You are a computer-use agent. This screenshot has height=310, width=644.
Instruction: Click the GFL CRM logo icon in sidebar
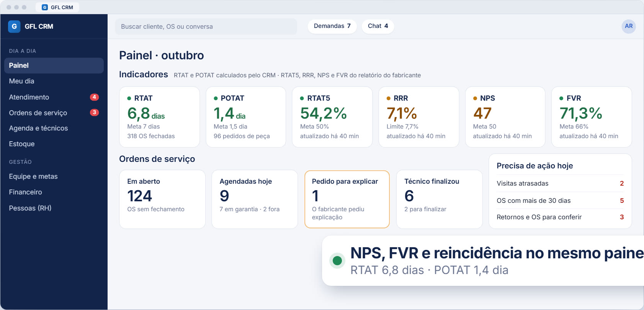(14, 26)
